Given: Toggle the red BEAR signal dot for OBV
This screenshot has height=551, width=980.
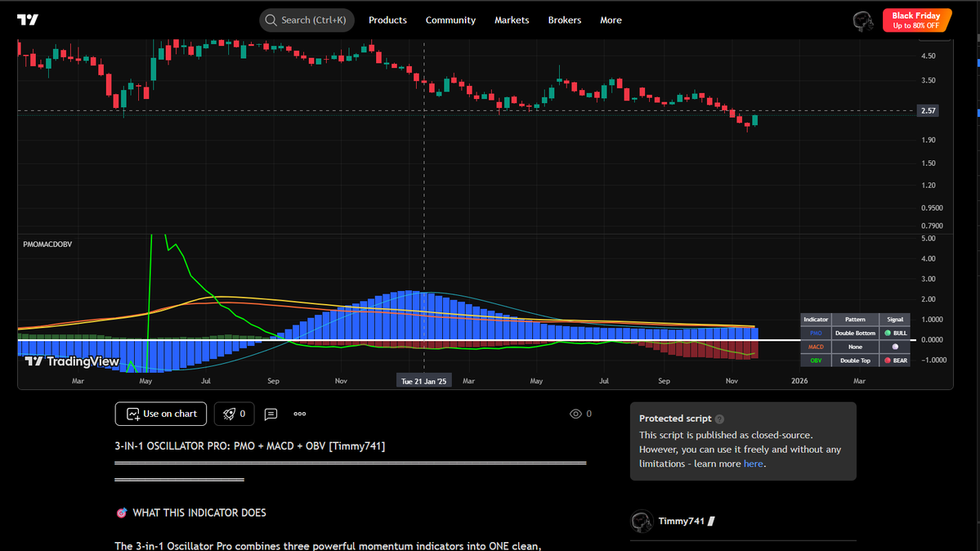Looking at the screenshot, I should [x=887, y=361].
